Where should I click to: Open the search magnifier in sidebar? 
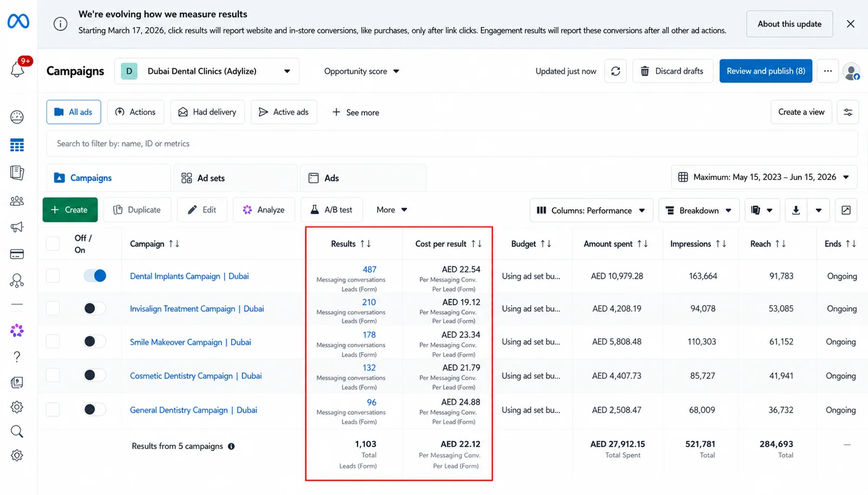tap(17, 432)
